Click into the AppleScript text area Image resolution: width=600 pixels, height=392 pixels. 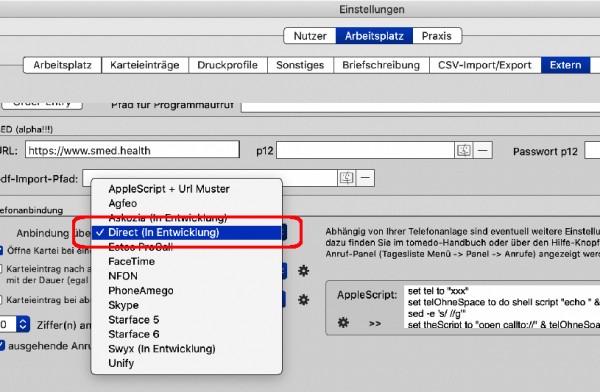[x=502, y=306]
